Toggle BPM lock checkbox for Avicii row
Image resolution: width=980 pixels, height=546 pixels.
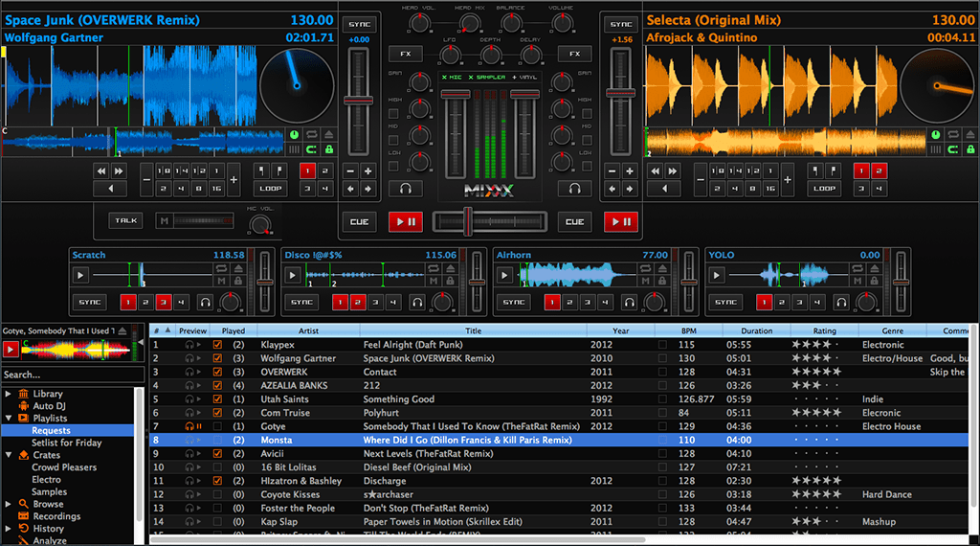662,453
